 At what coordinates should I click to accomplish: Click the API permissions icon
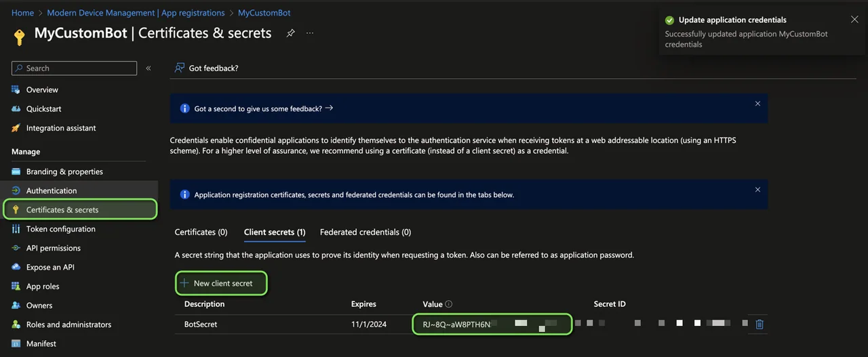16,248
